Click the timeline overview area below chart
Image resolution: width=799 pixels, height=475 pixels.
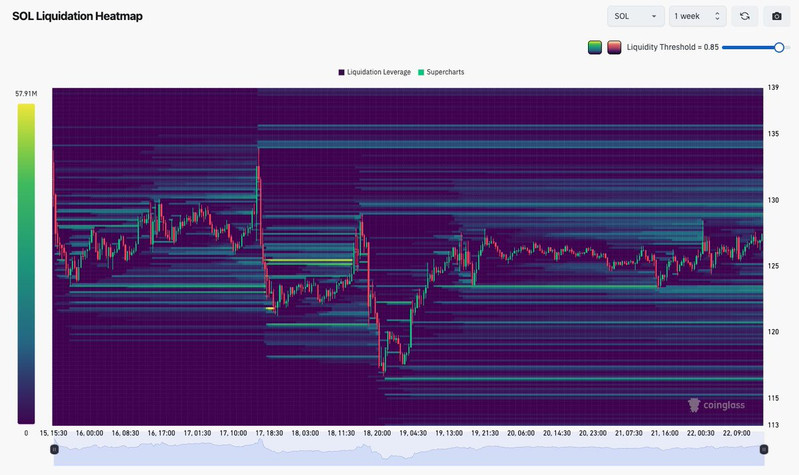400,451
